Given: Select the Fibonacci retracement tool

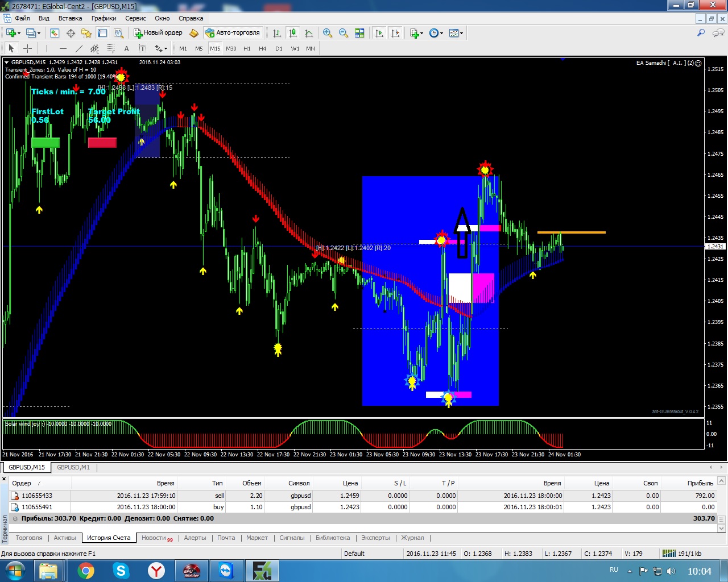Looking at the screenshot, I should point(111,48).
